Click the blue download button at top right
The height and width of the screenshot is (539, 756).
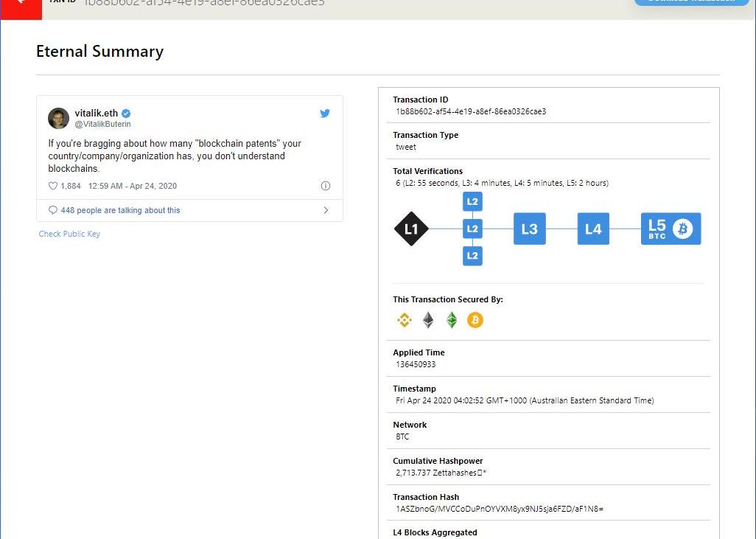click(685, 2)
